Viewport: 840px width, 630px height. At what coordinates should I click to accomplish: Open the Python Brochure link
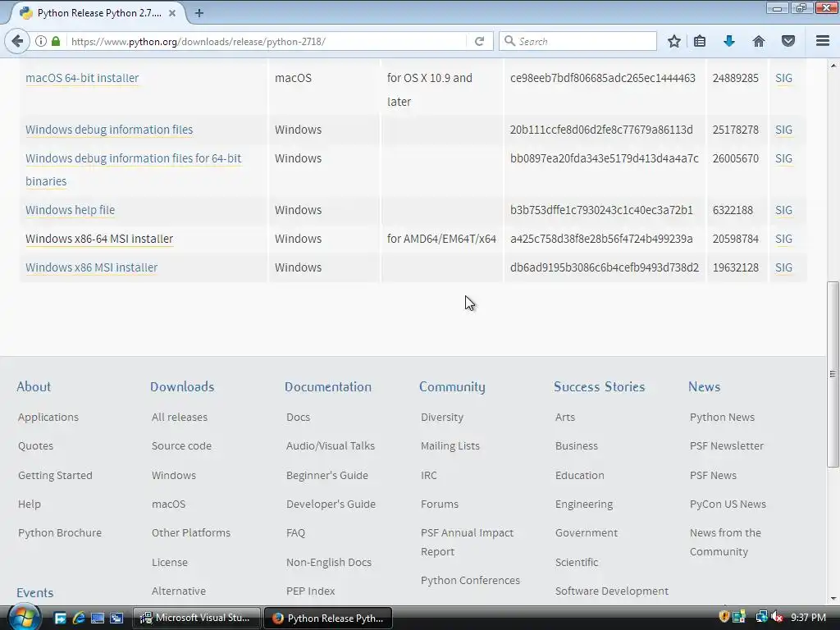(59, 532)
